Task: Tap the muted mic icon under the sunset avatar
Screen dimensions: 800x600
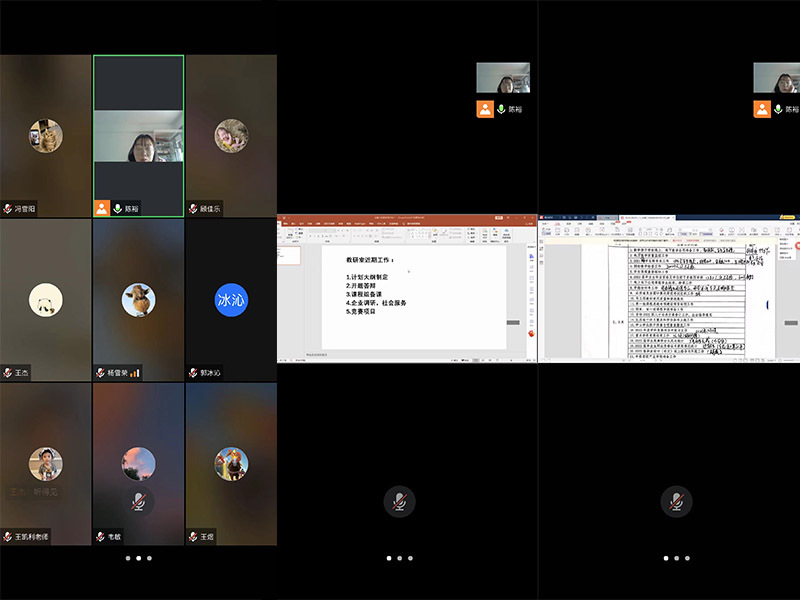Action: (101, 537)
